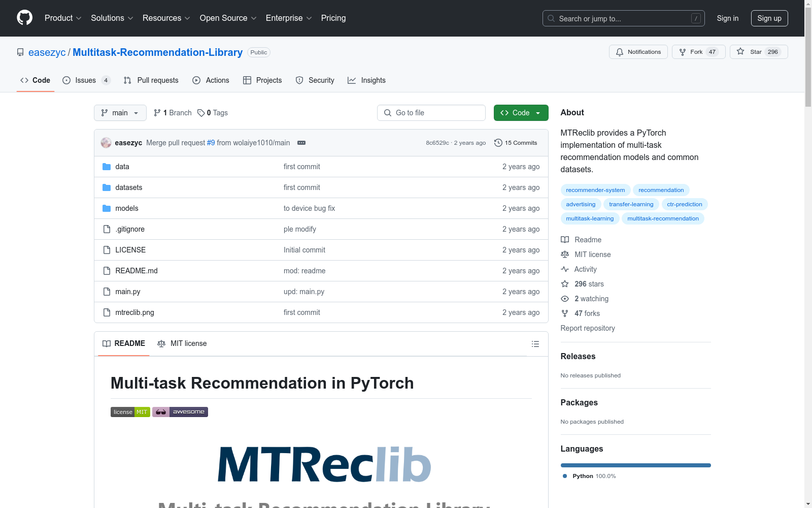Open the easezyc owner link

coord(47,52)
